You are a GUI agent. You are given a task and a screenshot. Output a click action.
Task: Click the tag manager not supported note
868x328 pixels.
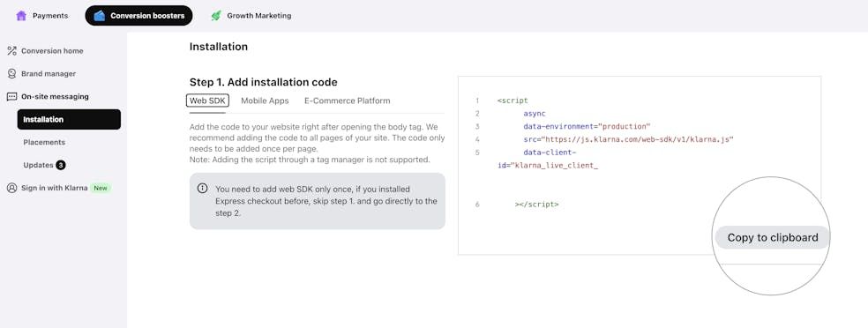[310, 160]
